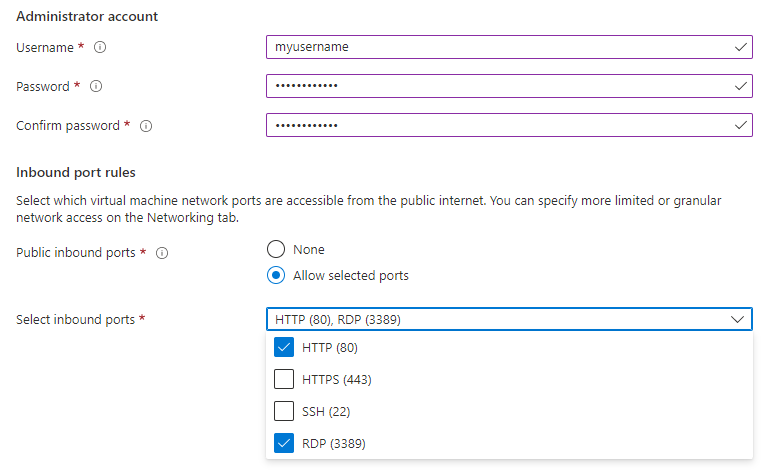Click the Inbound port rules heading
The width and height of the screenshot is (764, 472).
point(76,173)
